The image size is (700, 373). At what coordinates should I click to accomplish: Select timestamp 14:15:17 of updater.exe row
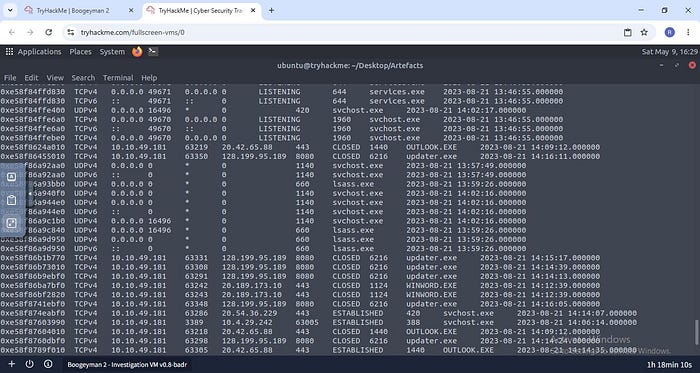pos(540,258)
